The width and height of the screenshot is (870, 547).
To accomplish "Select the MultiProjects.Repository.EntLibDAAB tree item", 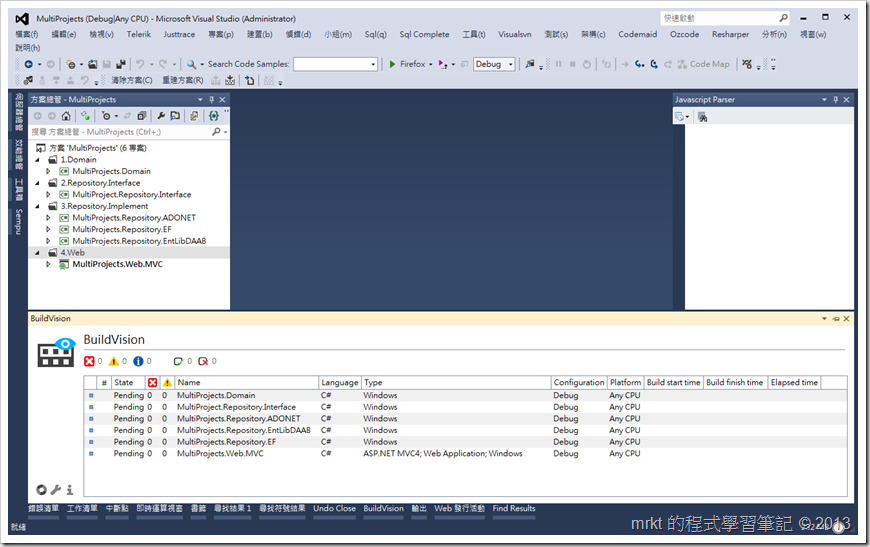I will [x=139, y=241].
